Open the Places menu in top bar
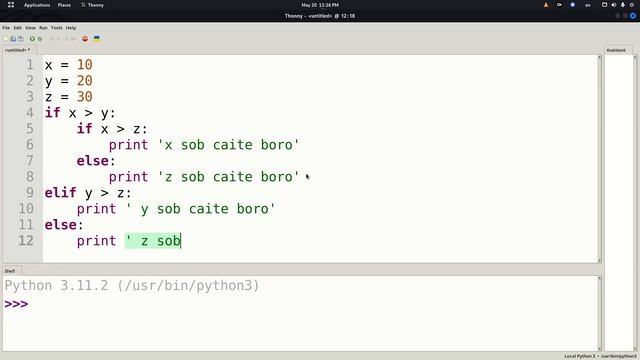This screenshot has width=640, height=360. coord(64,5)
